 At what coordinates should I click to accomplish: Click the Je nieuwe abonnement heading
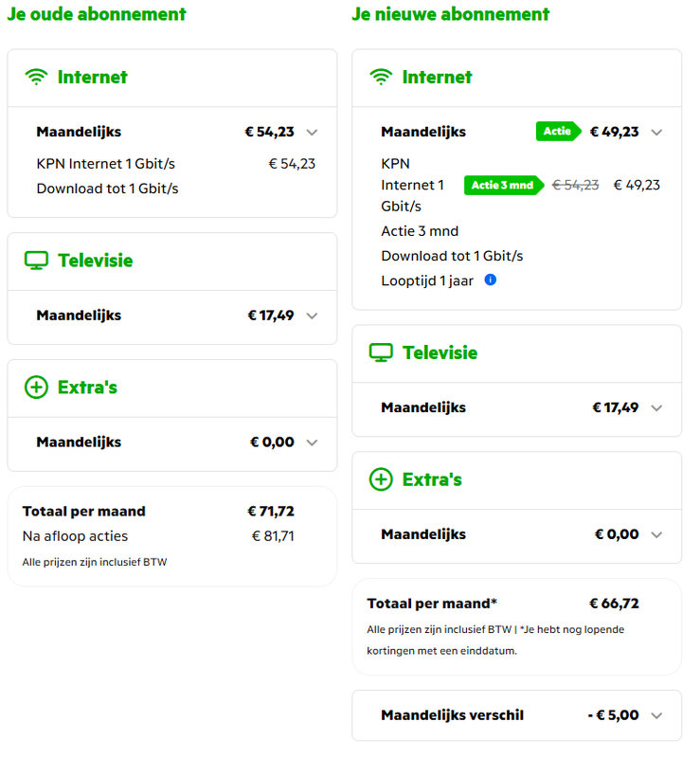pyautogui.click(x=451, y=14)
